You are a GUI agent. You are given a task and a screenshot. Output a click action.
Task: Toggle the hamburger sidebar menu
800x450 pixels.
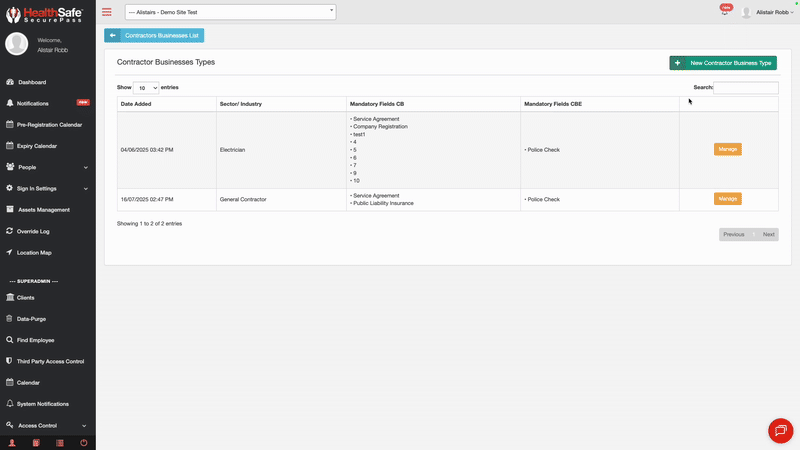click(107, 12)
